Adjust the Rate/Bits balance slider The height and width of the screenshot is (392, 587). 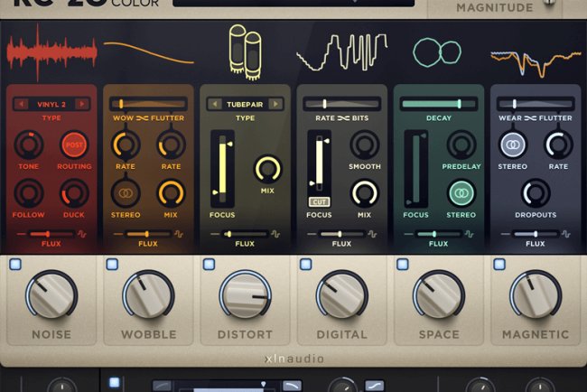(x=341, y=104)
